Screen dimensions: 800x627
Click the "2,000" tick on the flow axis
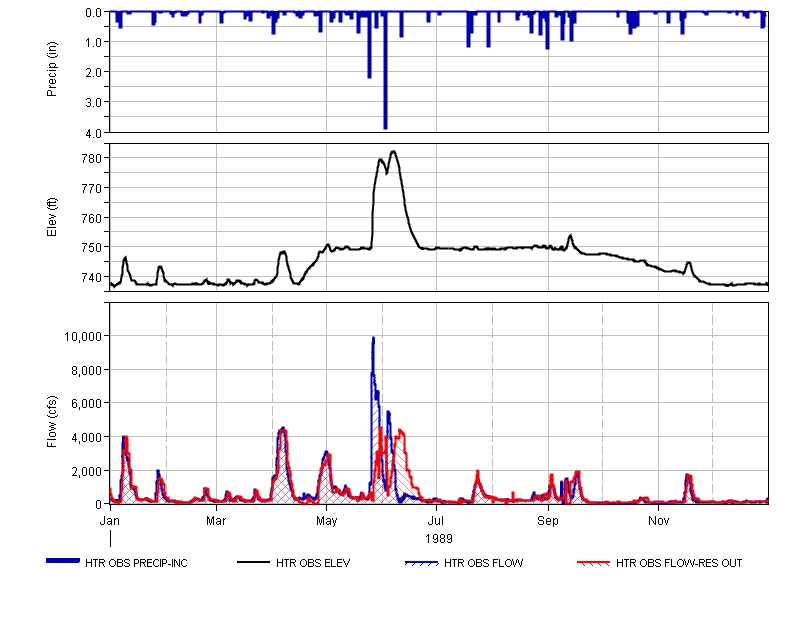(x=87, y=471)
